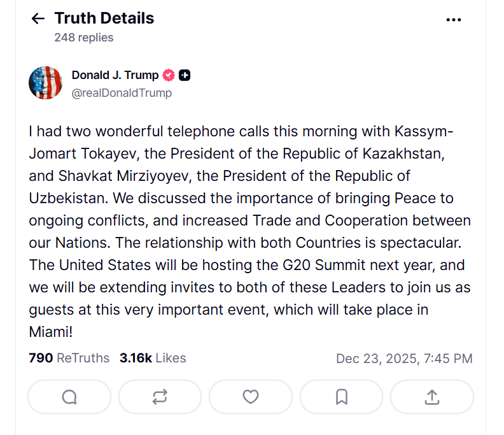Screen dimensions: 504x435
Task: Click the Donald J. Trump profile avatar
Action: point(45,83)
